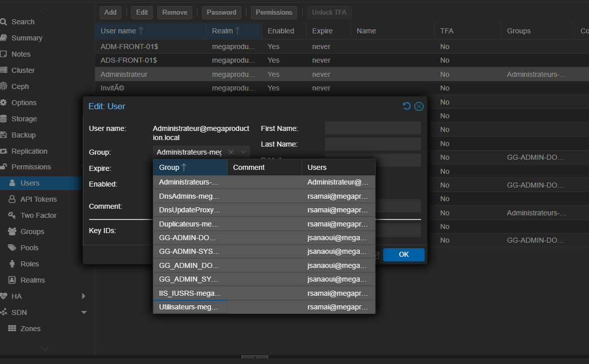The height and width of the screenshot is (364, 589).
Task: Click the Replication icon in sidebar
Action: pos(4,151)
